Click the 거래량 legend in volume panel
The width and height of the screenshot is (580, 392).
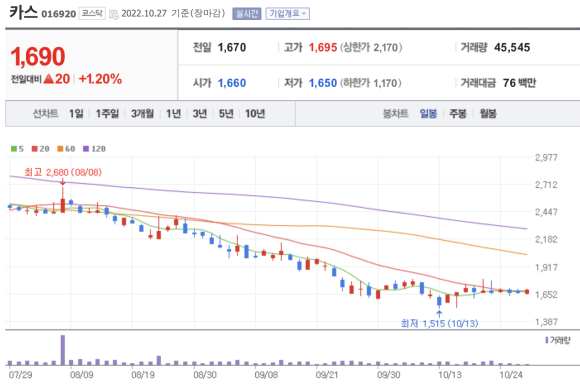click(558, 340)
